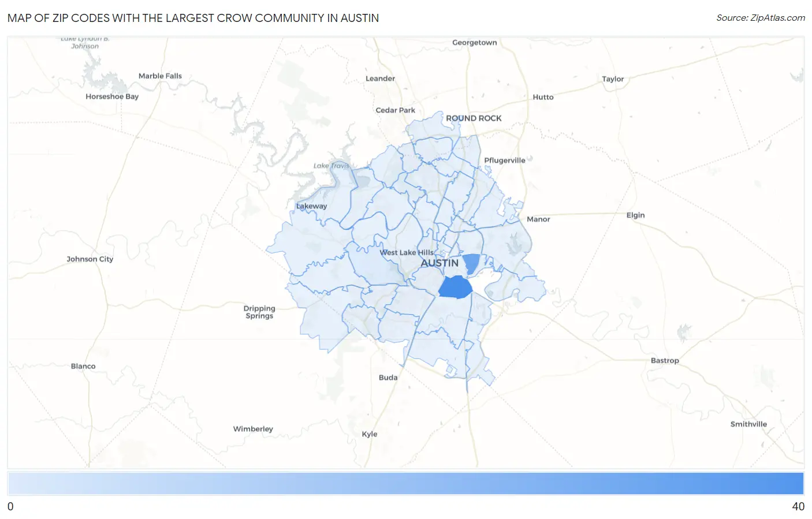This screenshot has width=812, height=519.
Task: Click the Taylor label
Action: click(x=613, y=79)
